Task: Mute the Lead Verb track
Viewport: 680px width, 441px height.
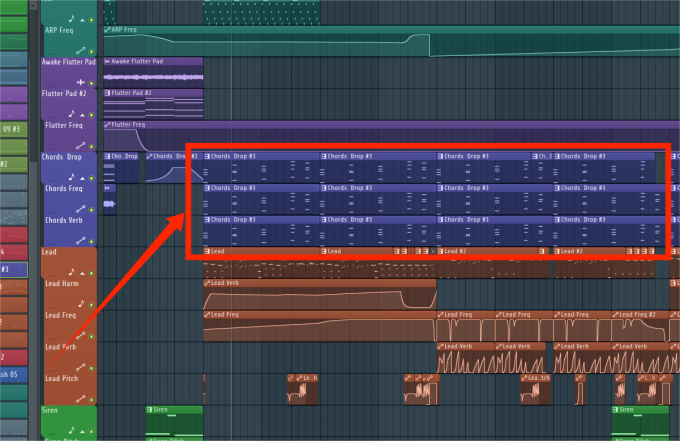Action: click(92, 368)
